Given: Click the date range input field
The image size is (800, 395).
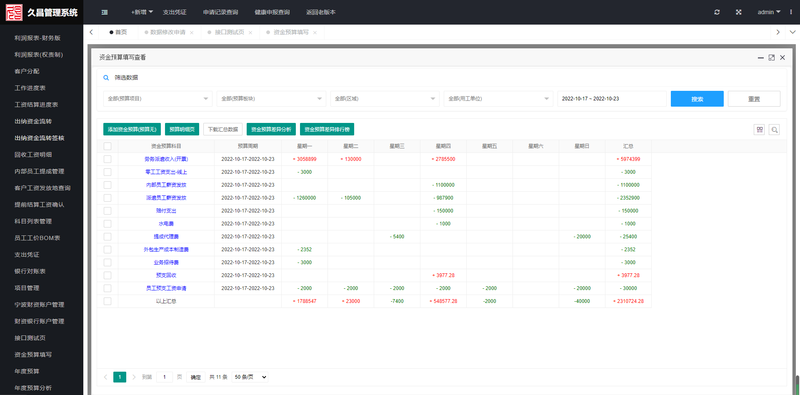Looking at the screenshot, I should point(612,98).
